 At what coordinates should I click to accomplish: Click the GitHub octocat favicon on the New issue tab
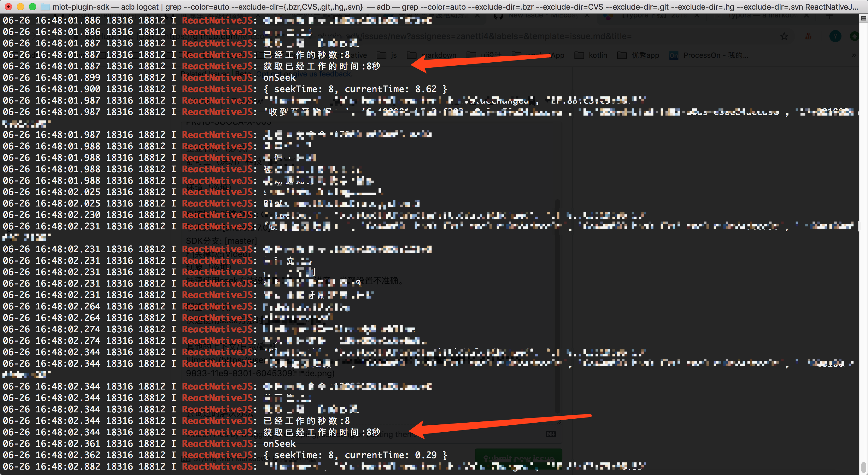pos(498,16)
